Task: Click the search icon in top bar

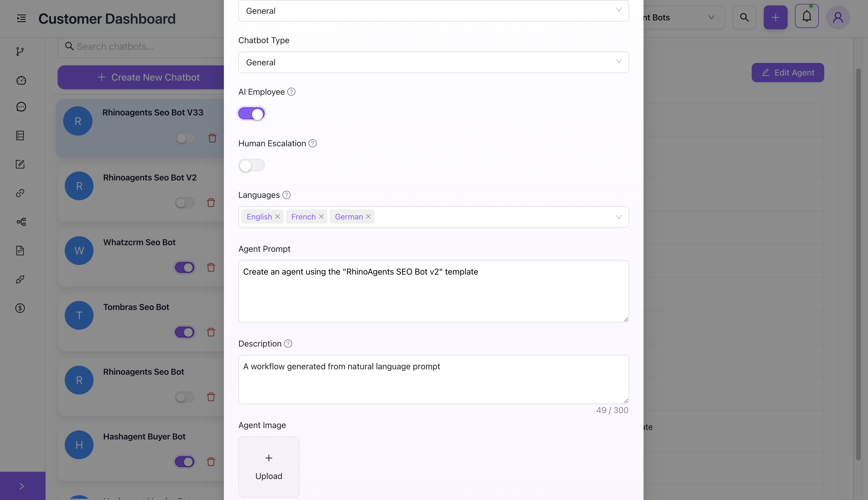Action: coord(744,17)
